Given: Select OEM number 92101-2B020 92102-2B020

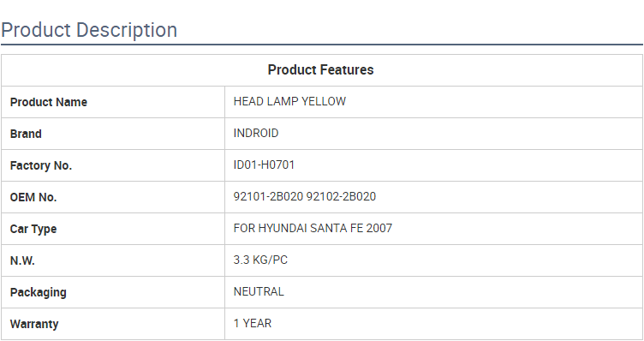Looking at the screenshot, I should [x=304, y=196].
